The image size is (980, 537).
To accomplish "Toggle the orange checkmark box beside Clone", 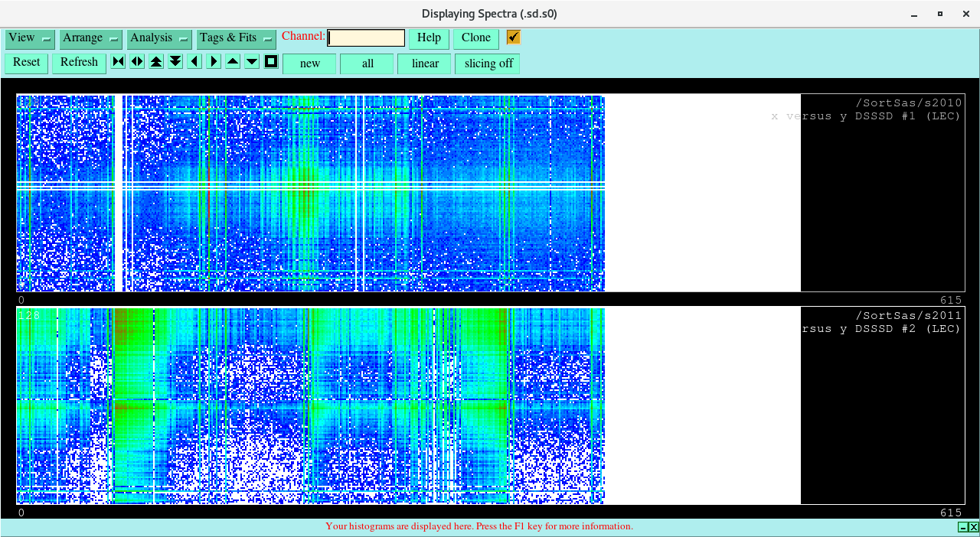I will pos(513,37).
